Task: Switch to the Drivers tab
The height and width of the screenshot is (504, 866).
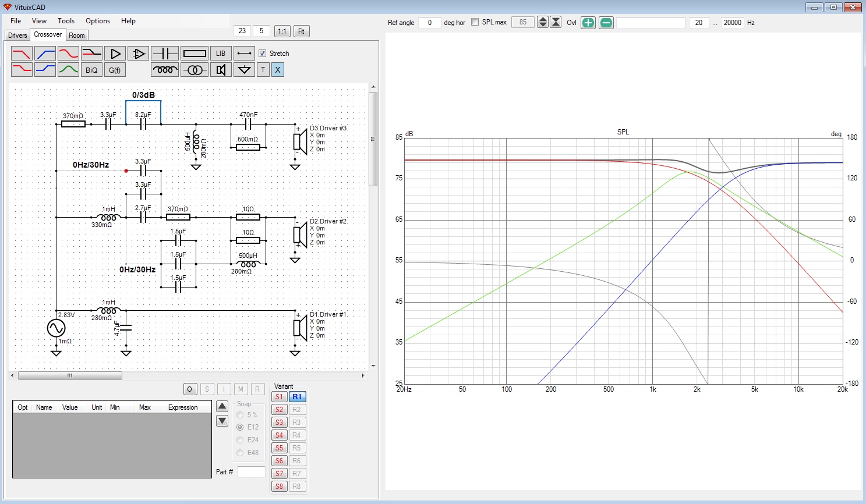Action: point(17,36)
